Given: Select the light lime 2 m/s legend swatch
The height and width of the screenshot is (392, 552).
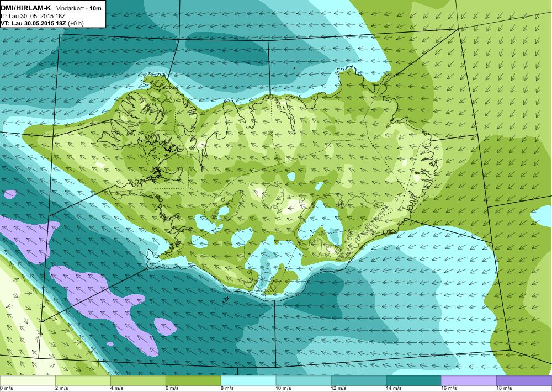Looking at the screenshot, I should coord(83,381).
